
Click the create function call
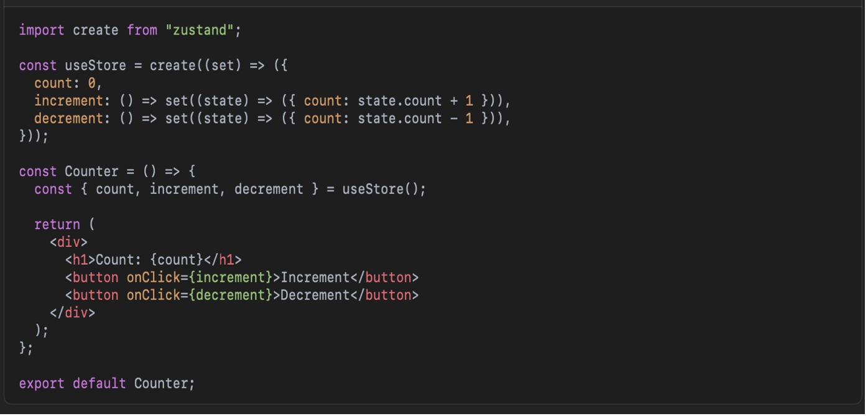173,65
